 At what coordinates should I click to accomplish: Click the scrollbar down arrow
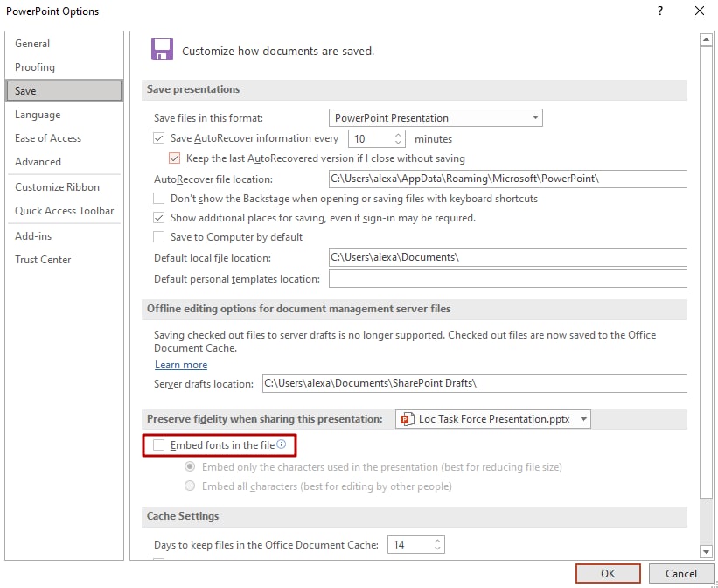tap(706, 552)
